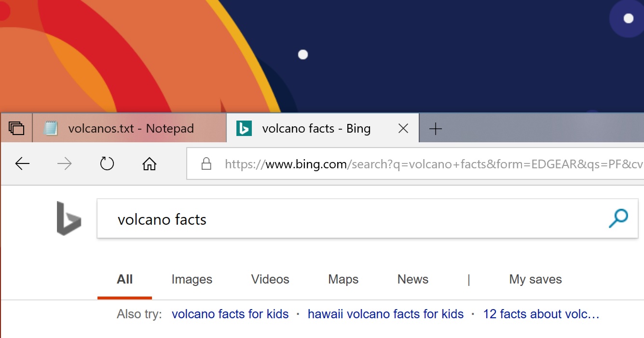Go back with the left arrow button
Viewport: 644px width, 338px height.
point(22,164)
